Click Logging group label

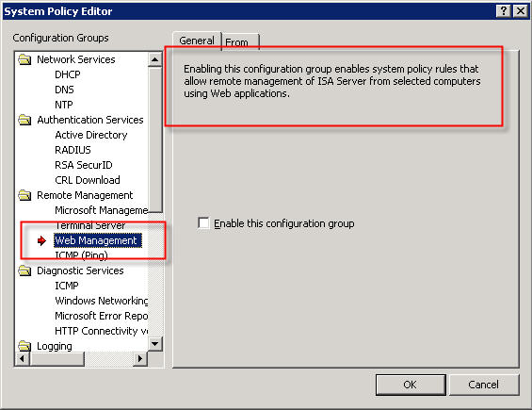pyautogui.click(x=55, y=346)
